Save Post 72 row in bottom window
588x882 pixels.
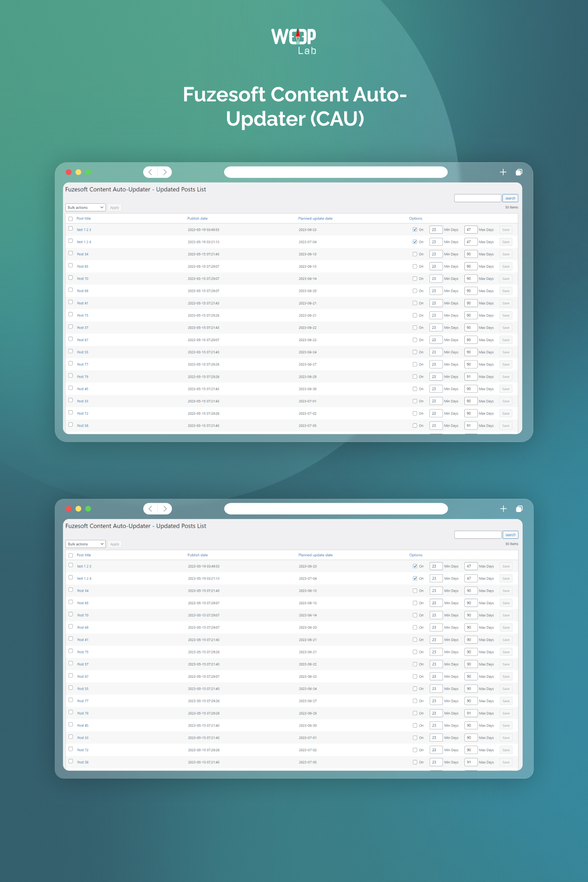coord(506,750)
